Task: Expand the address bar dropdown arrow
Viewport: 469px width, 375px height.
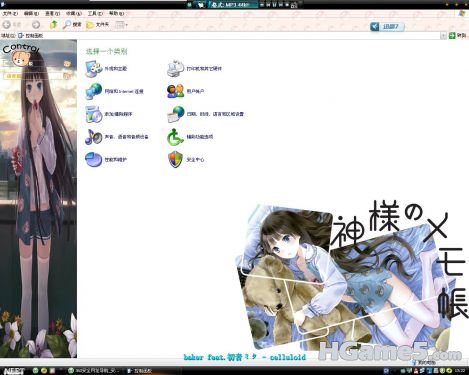Action: 443,36
